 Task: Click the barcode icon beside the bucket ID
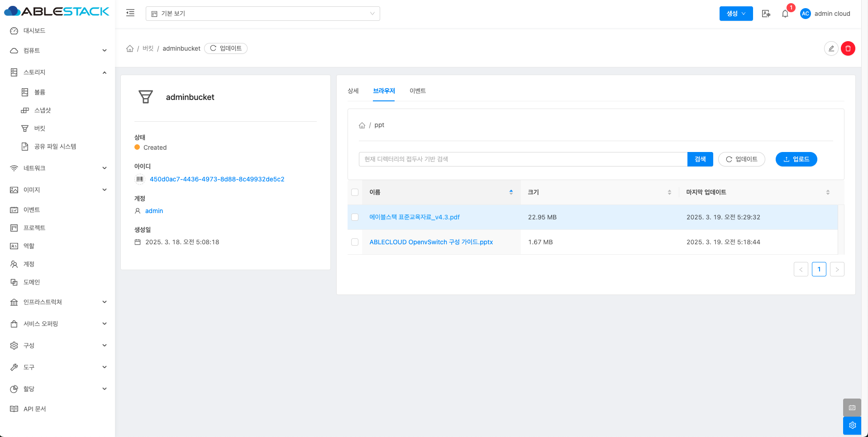(x=140, y=179)
